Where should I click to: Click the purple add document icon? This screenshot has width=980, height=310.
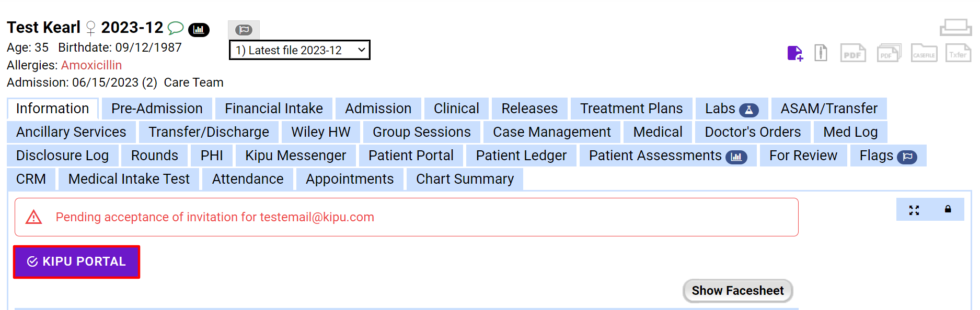[795, 53]
